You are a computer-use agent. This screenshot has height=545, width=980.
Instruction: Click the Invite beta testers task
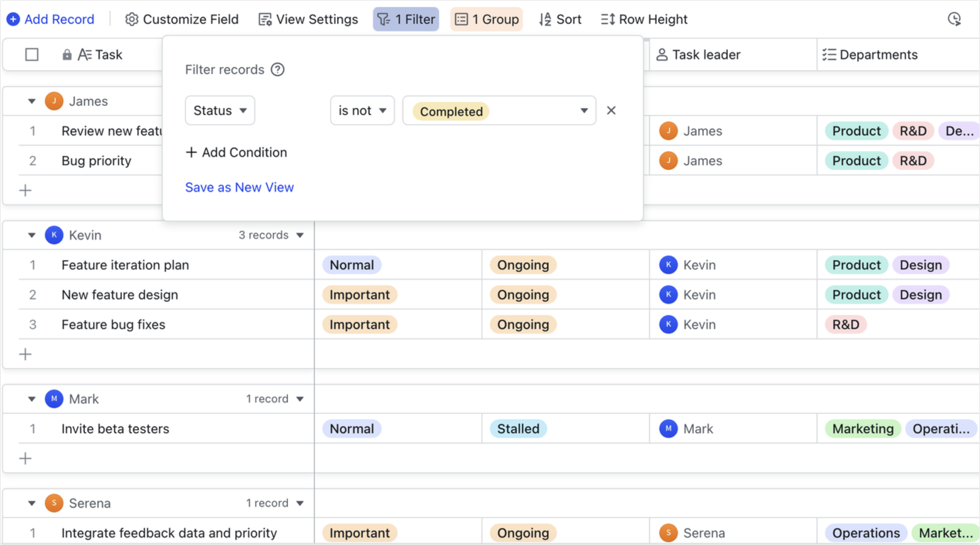115,428
